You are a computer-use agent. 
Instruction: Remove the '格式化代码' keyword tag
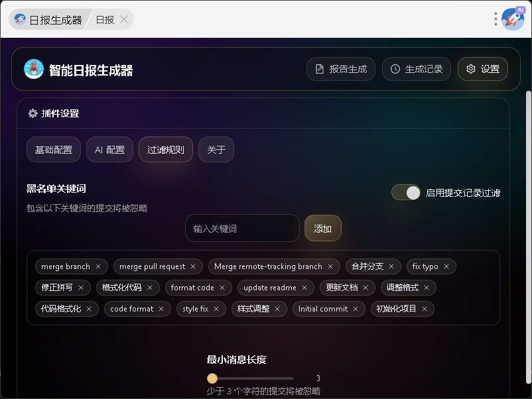click(x=150, y=288)
